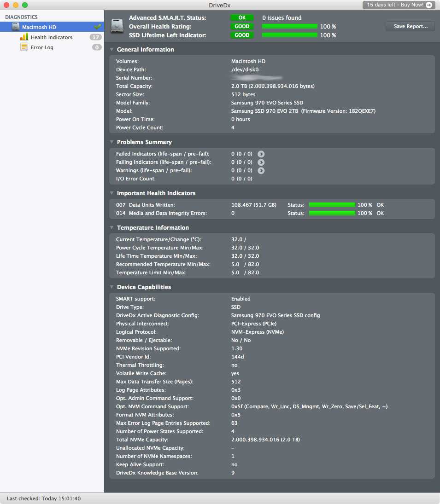440x504 pixels.
Task: Click the 'PCI-Express (PCIe)' interconnect value
Action: click(x=254, y=324)
